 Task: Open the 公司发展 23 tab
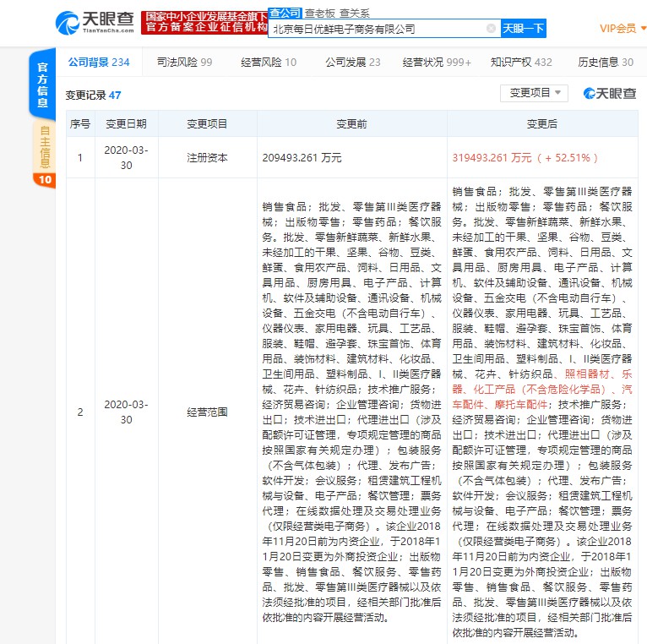point(353,62)
